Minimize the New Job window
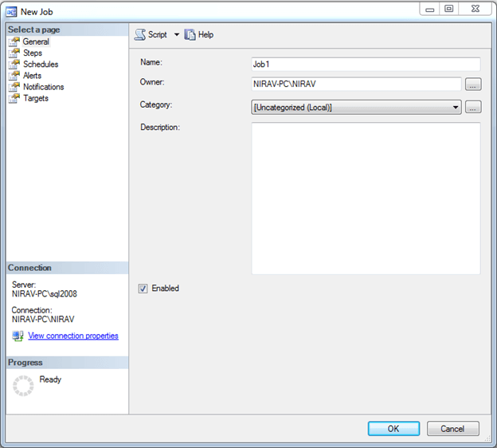Screen dimensions: 497x448 (430, 9)
